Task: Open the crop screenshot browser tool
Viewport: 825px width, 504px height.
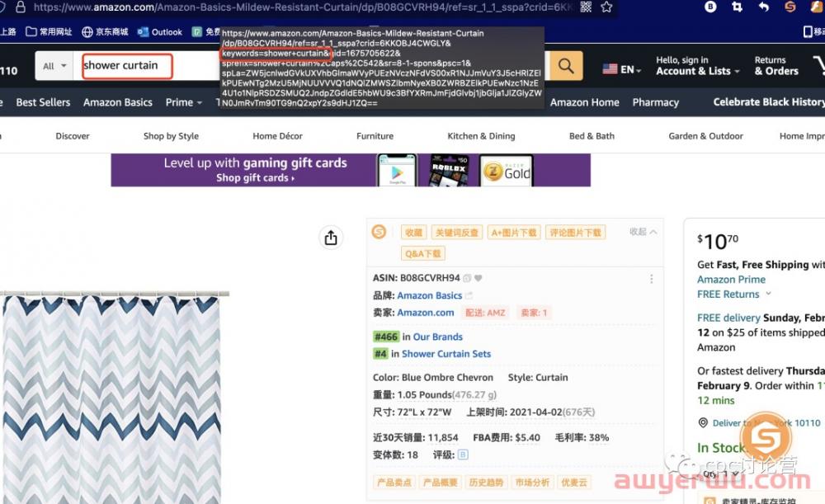Action: point(737,7)
